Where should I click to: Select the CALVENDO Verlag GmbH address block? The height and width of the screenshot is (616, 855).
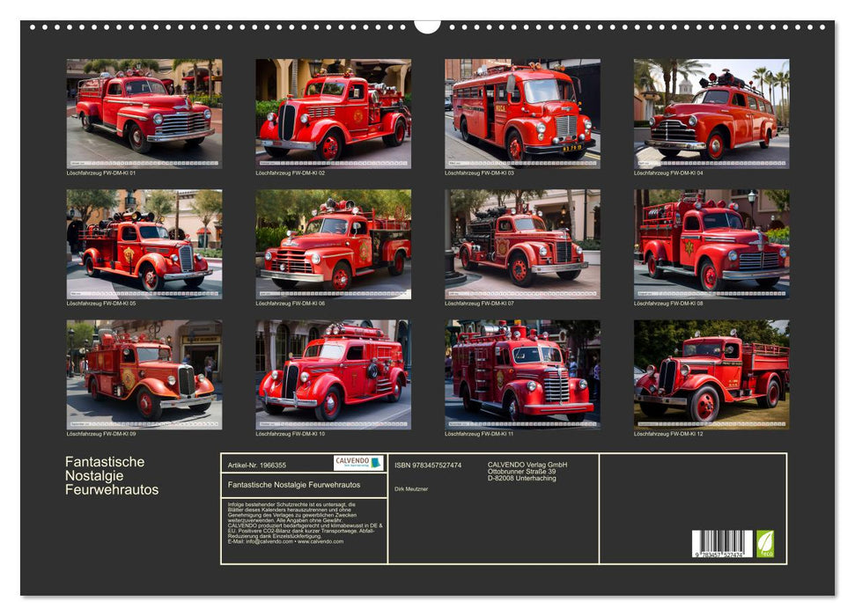[527, 471]
